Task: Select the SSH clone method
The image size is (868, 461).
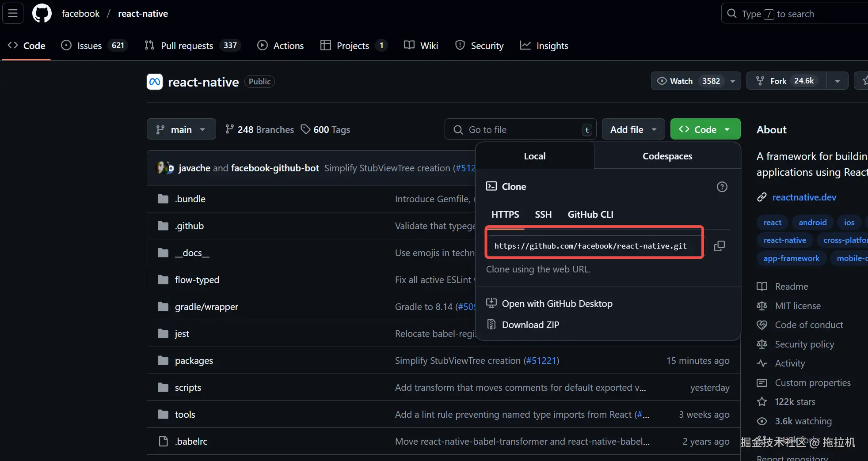Action: click(543, 215)
